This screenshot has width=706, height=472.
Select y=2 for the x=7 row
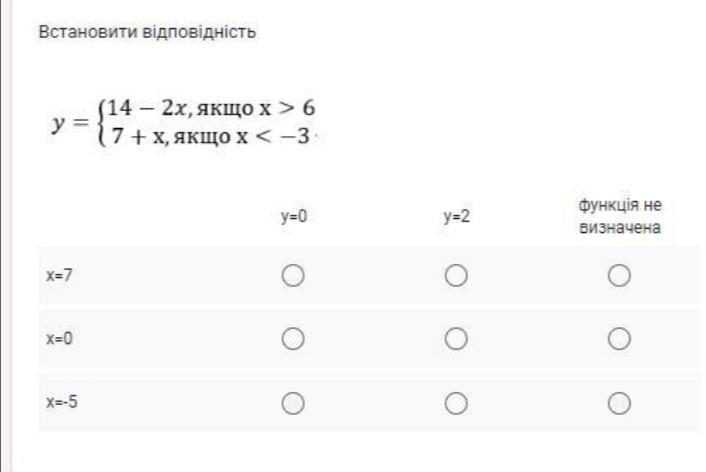(x=455, y=275)
